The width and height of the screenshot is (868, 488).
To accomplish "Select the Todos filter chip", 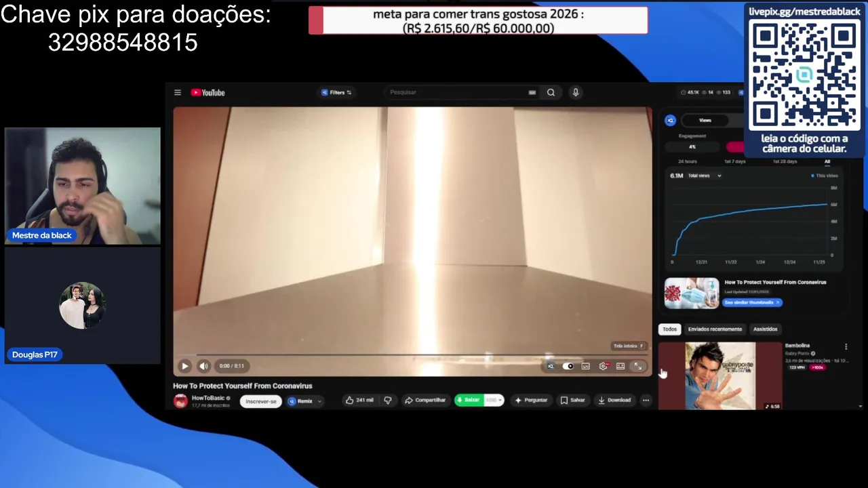I will [670, 329].
